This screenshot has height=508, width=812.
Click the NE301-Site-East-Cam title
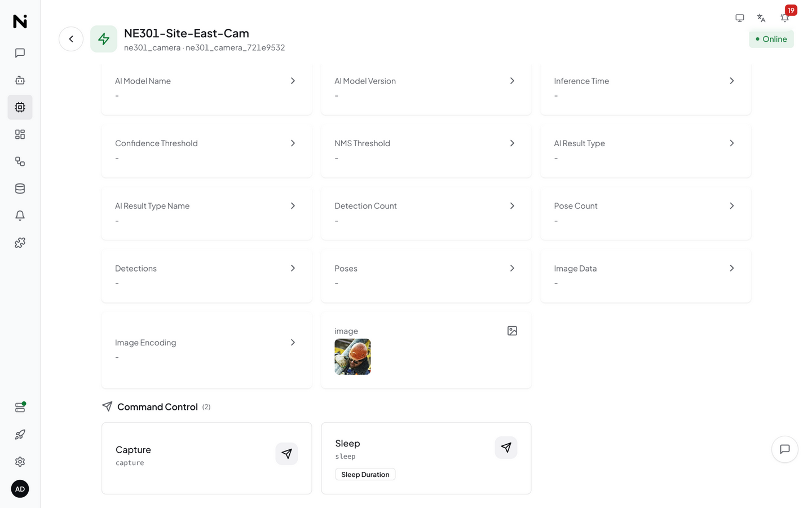pyautogui.click(x=187, y=33)
